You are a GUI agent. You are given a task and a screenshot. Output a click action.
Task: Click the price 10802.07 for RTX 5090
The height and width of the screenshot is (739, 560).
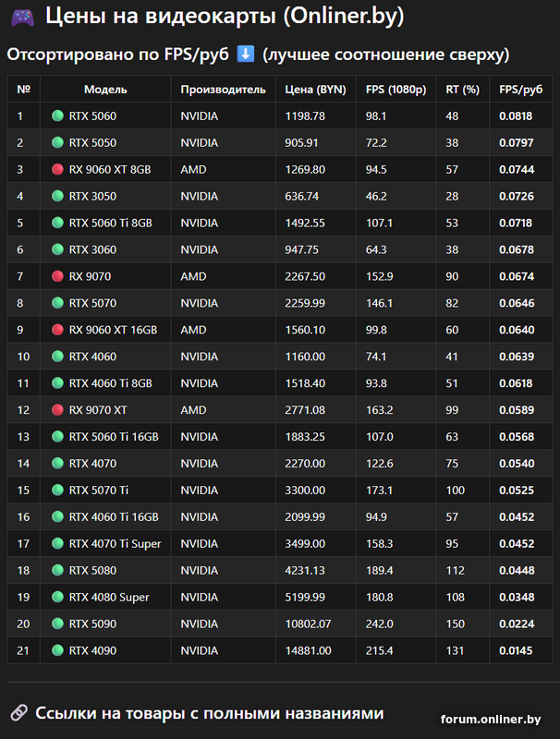(x=310, y=624)
